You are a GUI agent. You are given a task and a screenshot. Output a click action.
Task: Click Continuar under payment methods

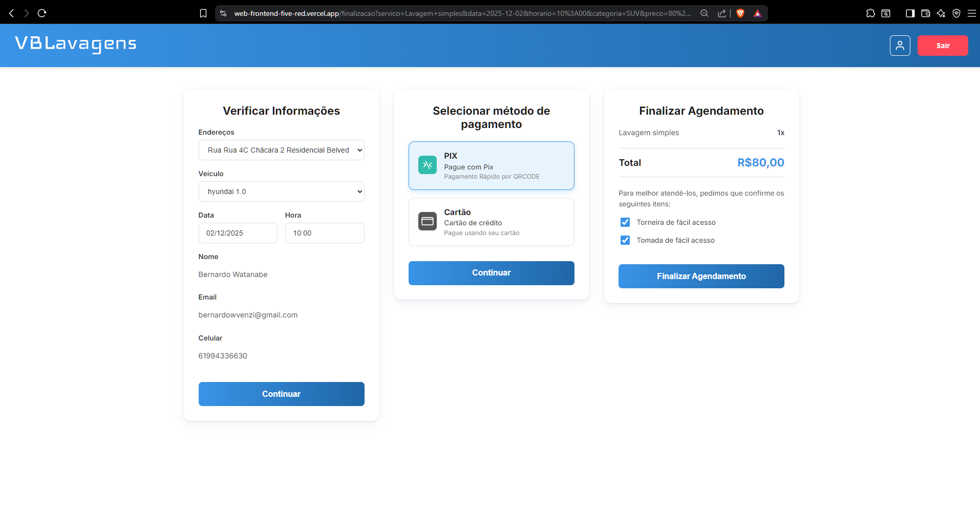(491, 272)
